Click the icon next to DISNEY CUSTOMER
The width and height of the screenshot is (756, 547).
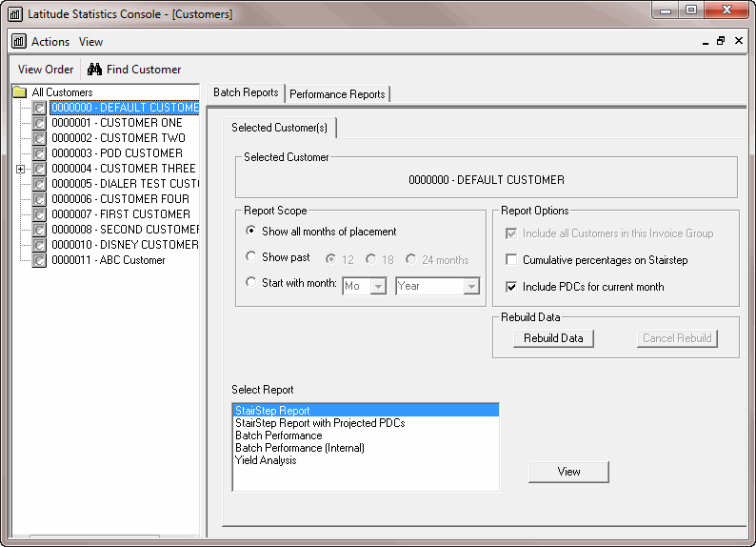tap(39, 245)
